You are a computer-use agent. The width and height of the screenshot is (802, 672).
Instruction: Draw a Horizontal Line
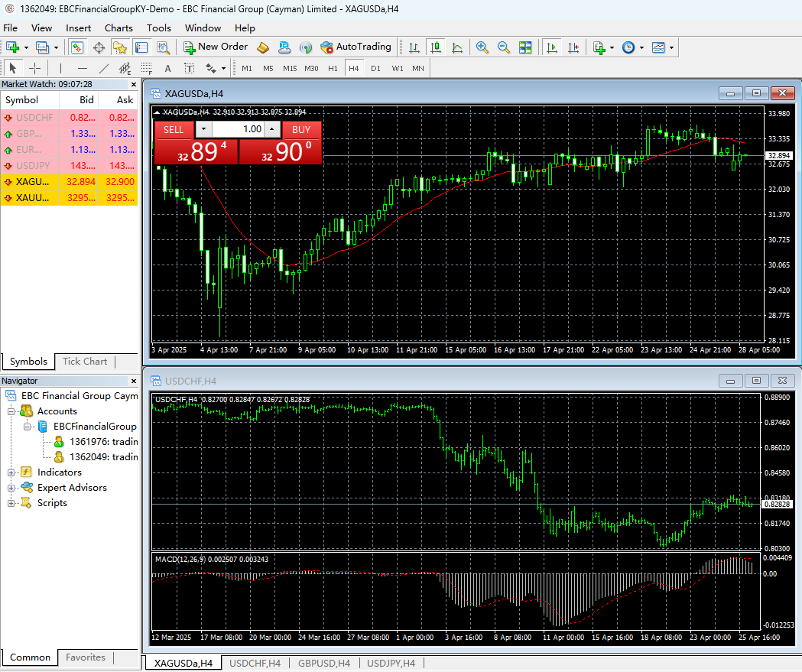[x=83, y=68]
